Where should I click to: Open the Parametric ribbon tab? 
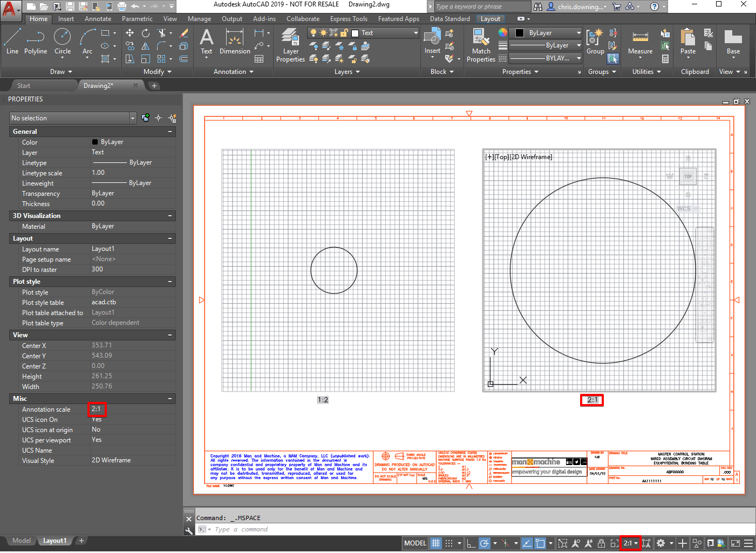coord(137,19)
